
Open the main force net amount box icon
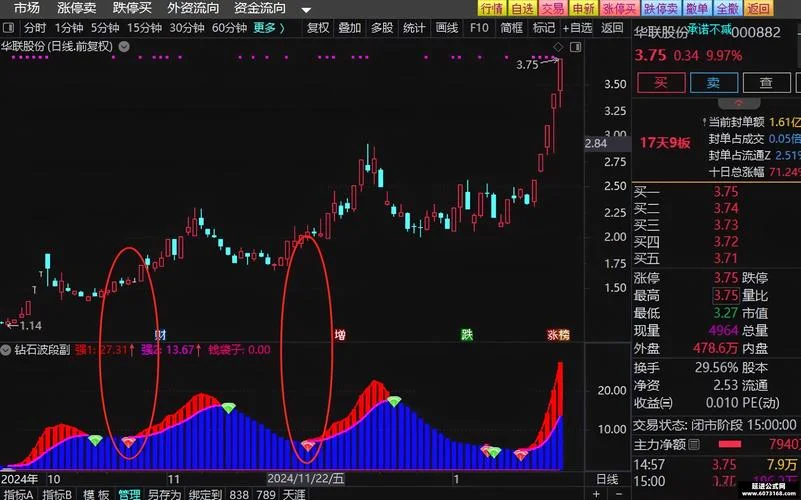694,444
